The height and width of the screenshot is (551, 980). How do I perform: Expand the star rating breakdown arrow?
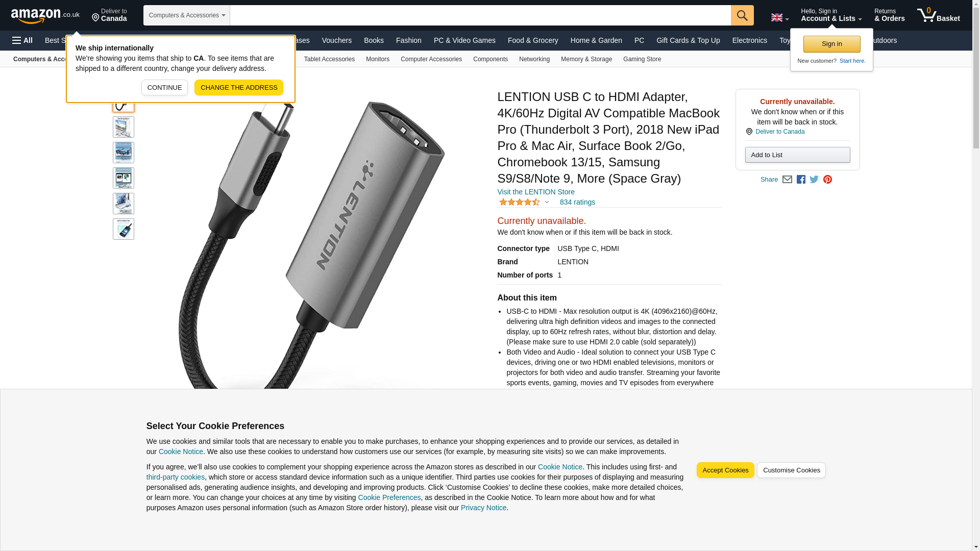pyautogui.click(x=547, y=202)
